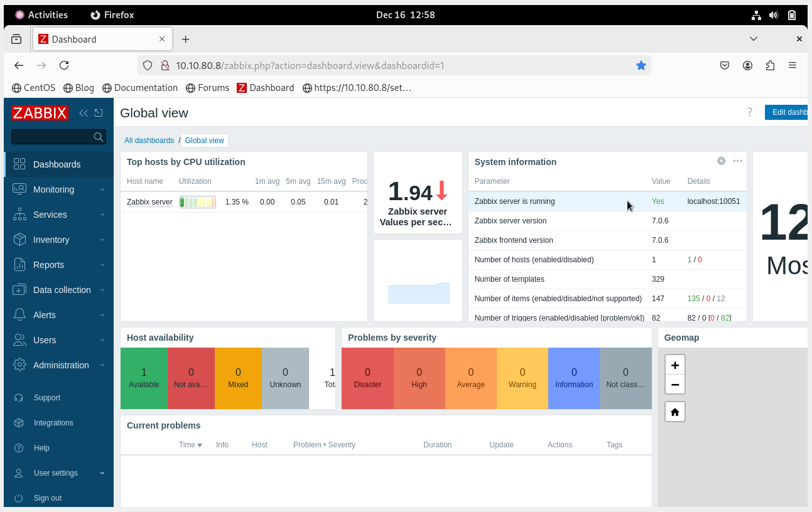812x512 pixels.
Task: Click the sidebar search magnifier icon
Action: (x=98, y=137)
